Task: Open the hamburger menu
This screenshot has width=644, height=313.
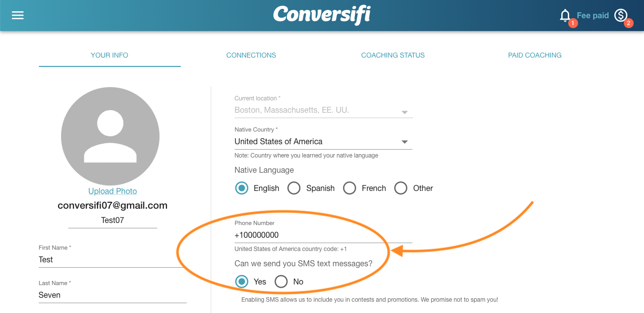Action: click(x=18, y=15)
